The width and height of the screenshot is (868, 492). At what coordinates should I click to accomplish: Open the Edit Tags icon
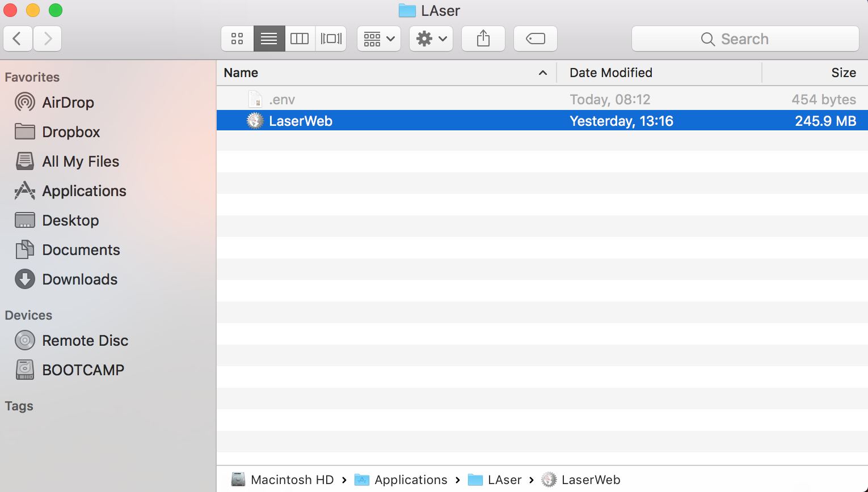point(535,39)
